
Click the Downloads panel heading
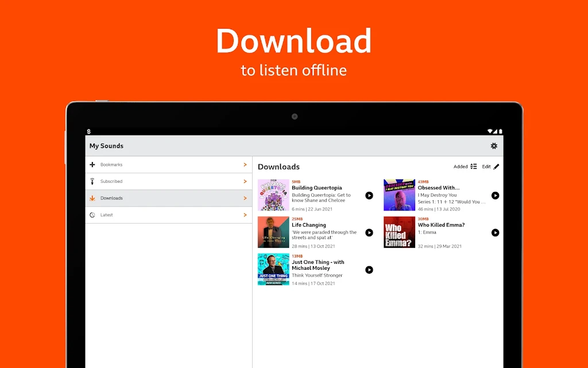pyautogui.click(x=278, y=167)
